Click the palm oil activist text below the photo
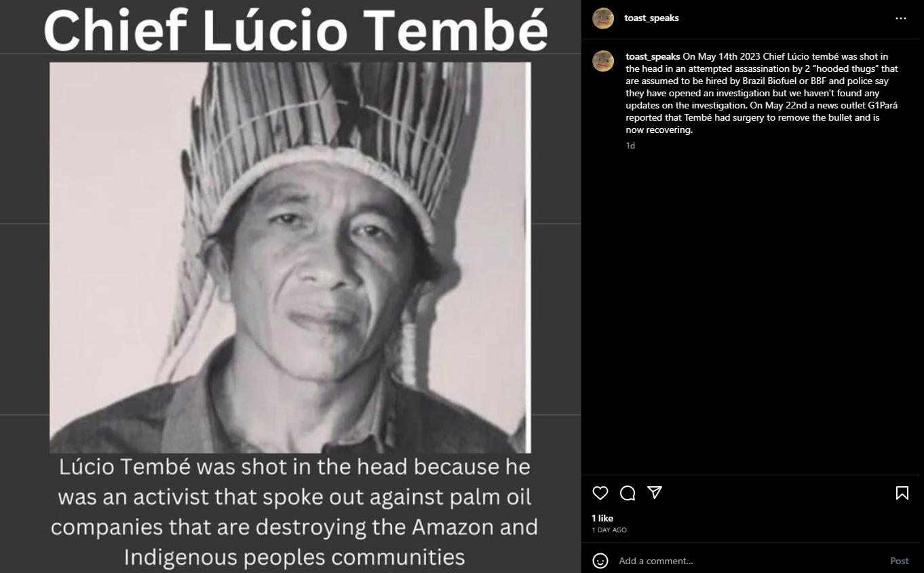Viewport: 924px width, 573px height. [294, 512]
